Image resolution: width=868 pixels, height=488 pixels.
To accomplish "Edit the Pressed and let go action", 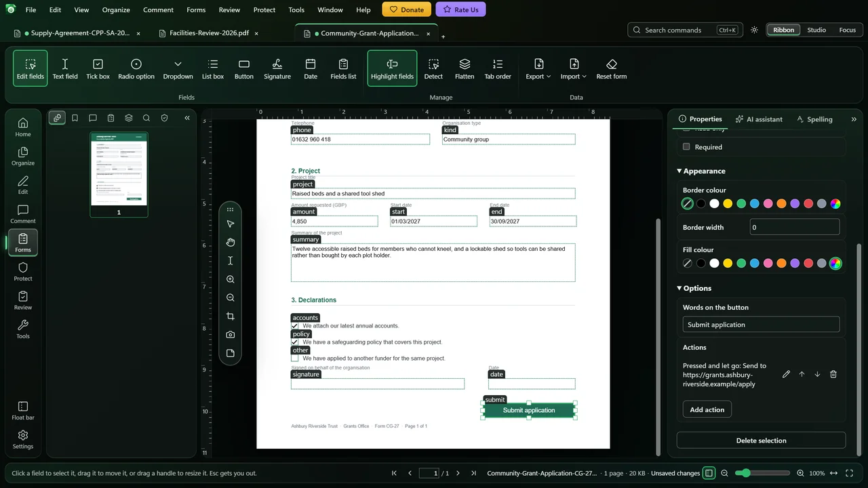I will click(x=786, y=374).
